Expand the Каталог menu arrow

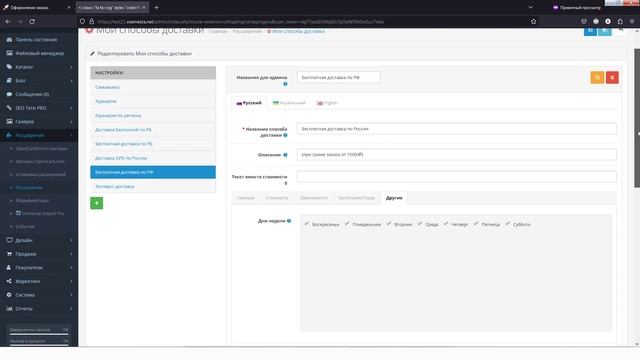click(x=71, y=67)
